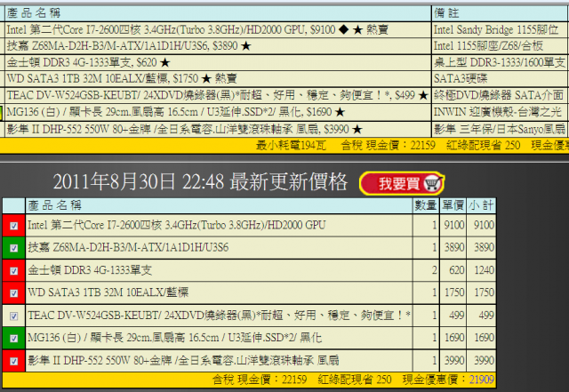Select the 技嘉 Z68MA-D2H-B3 $3890 row in upper table
The image size is (569, 392).
pos(218,46)
